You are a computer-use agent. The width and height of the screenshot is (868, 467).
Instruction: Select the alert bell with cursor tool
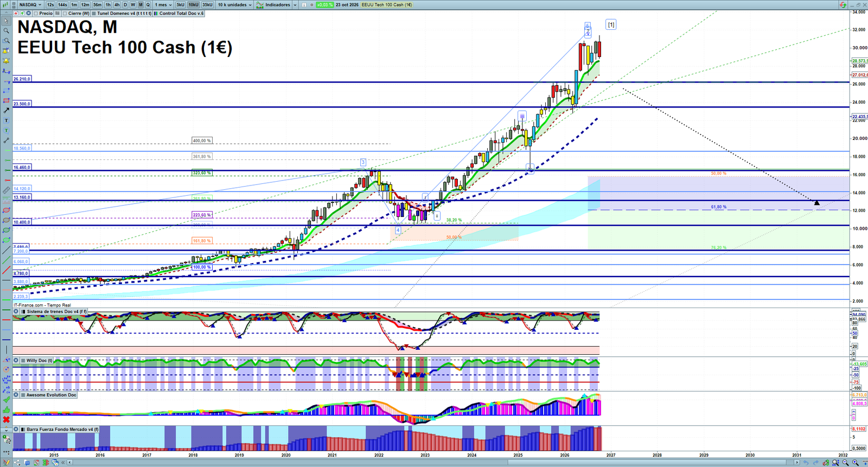7,51
